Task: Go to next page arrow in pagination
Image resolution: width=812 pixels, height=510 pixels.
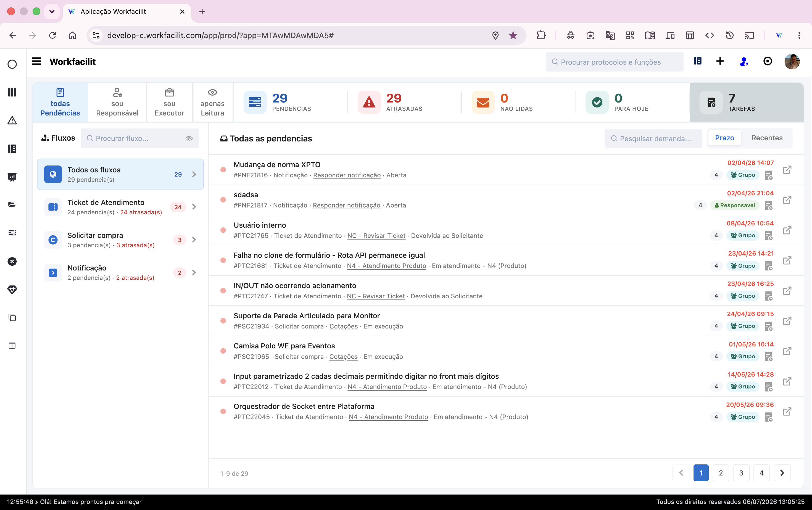Action: click(x=782, y=473)
